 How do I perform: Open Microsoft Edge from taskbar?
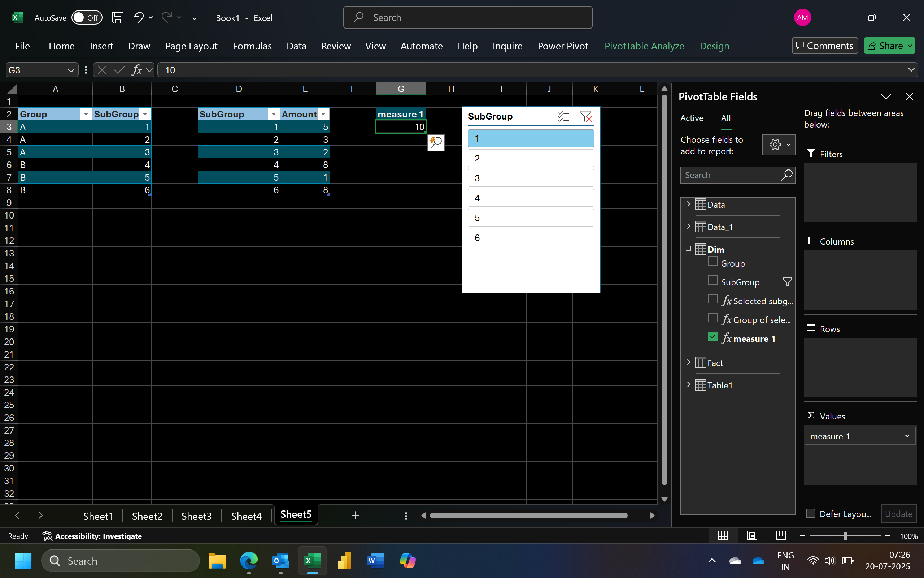249,561
